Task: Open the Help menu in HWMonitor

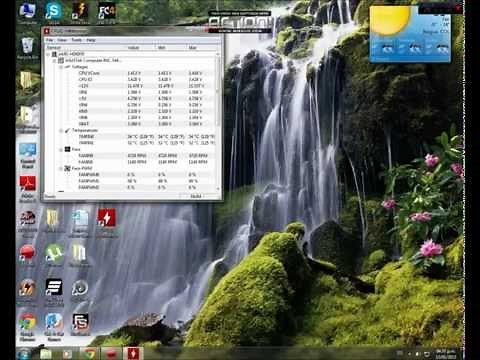Action: pos(91,40)
